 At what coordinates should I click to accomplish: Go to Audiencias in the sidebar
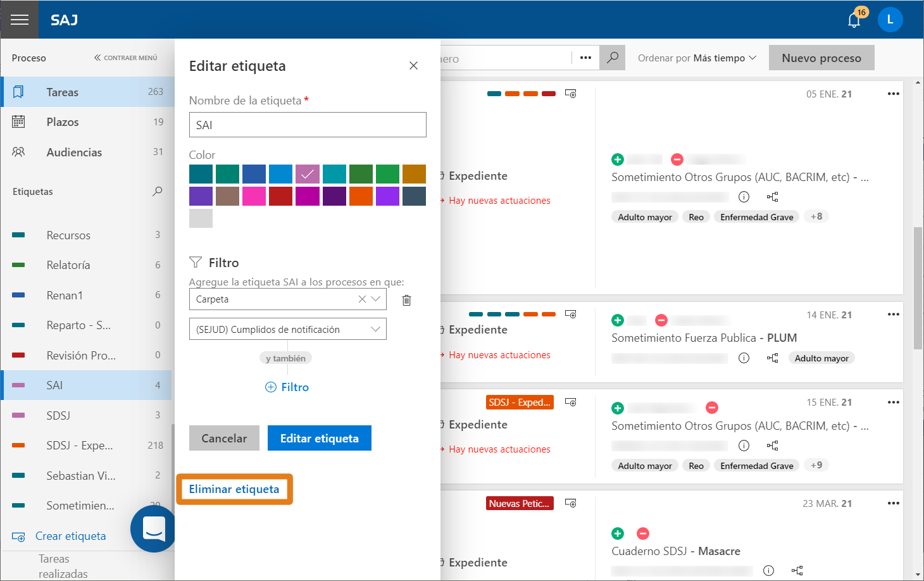(74, 153)
